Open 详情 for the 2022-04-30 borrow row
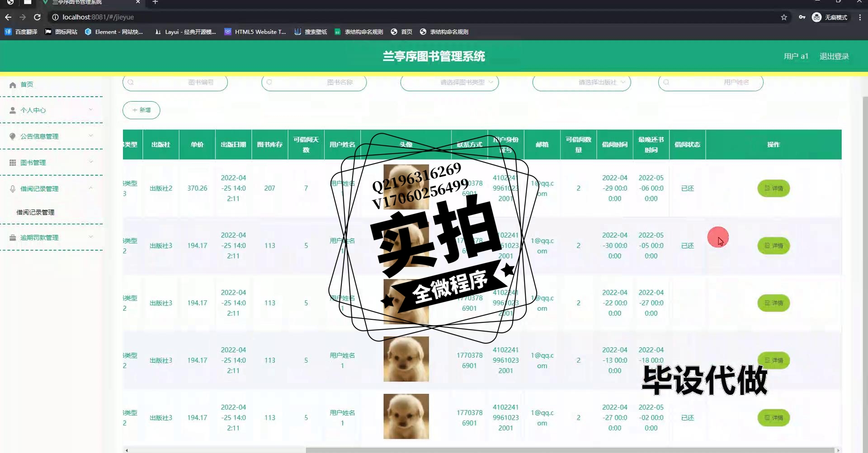This screenshot has width=868, height=453. pyautogui.click(x=774, y=246)
